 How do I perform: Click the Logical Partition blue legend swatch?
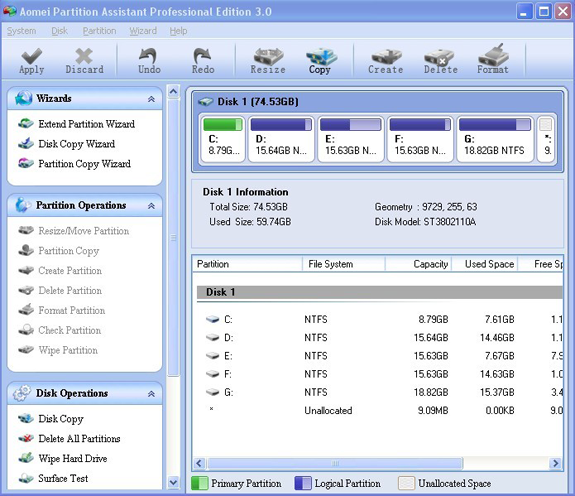[x=303, y=483]
